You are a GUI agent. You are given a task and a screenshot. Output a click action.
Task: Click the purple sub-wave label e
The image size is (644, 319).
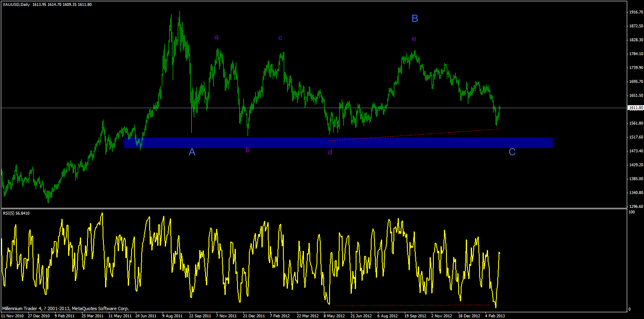coord(414,39)
